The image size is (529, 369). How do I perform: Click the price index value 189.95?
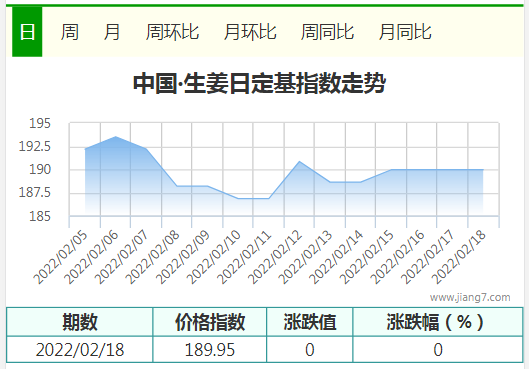(210, 349)
